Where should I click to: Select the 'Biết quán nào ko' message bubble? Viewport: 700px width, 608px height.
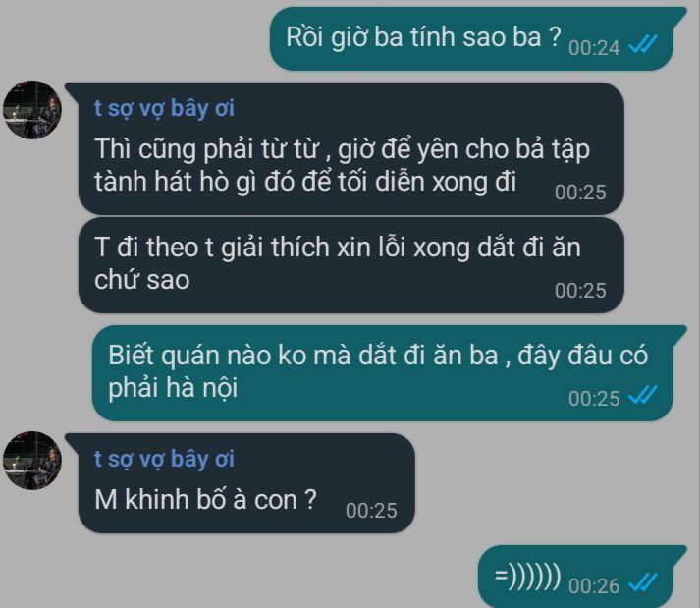pyautogui.click(x=390, y=373)
